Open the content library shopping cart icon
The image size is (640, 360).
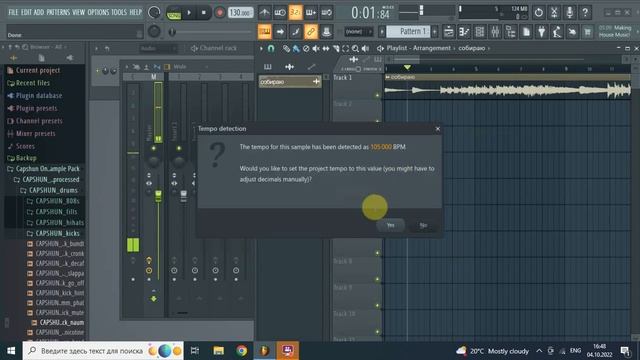pos(588,31)
